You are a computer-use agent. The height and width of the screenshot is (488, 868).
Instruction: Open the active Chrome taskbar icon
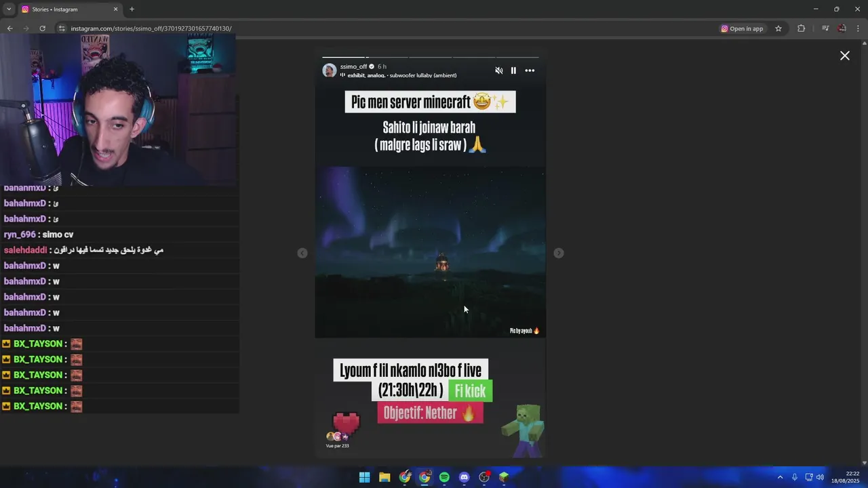pos(425,477)
